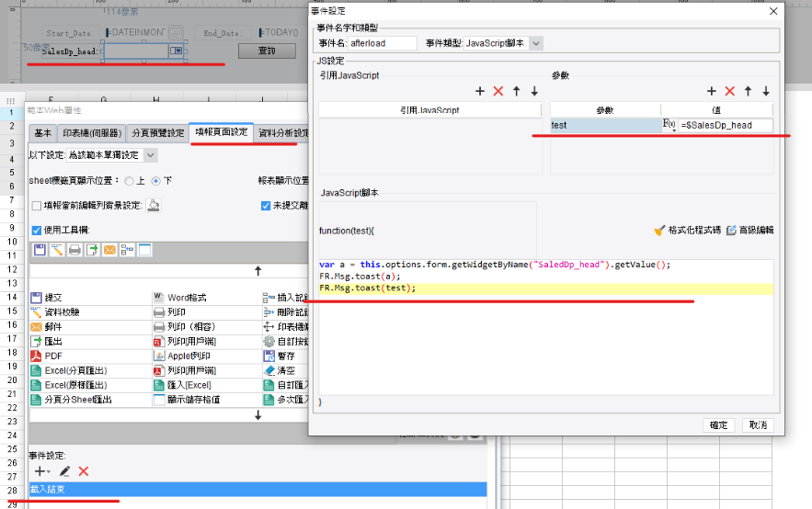Click 格式化程式碼 format code button
Screen dimensions: 812x509
click(x=687, y=231)
